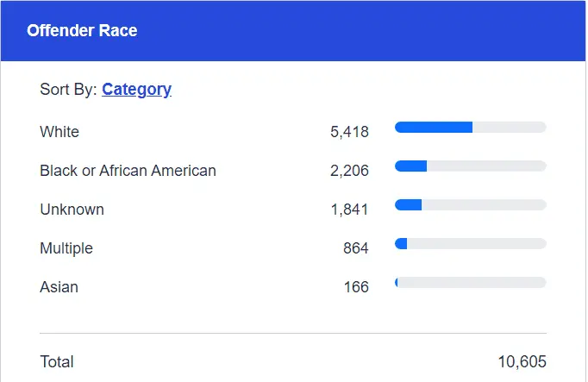Select the White race label
The width and height of the screenshot is (588, 382).
(59, 132)
